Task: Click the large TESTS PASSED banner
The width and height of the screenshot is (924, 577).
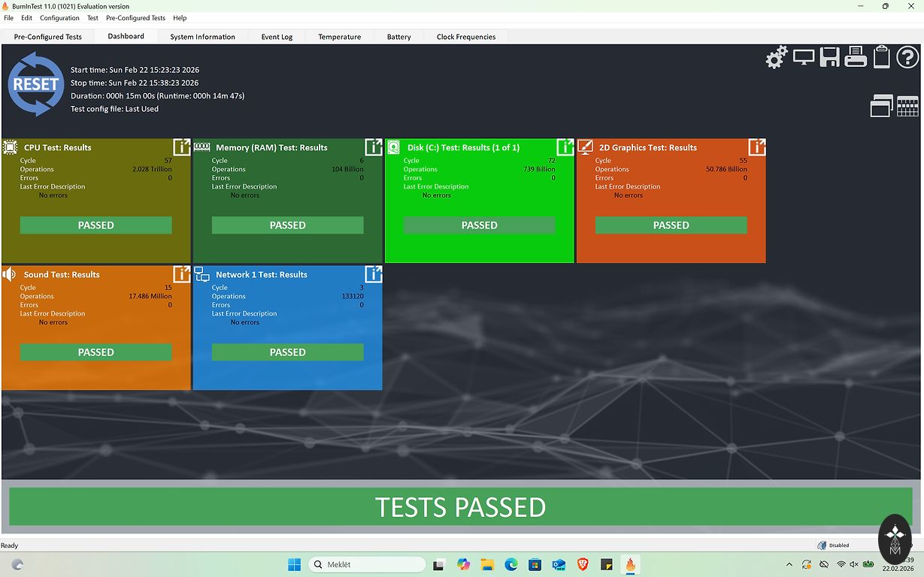Action: pyautogui.click(x=460, y=507)
